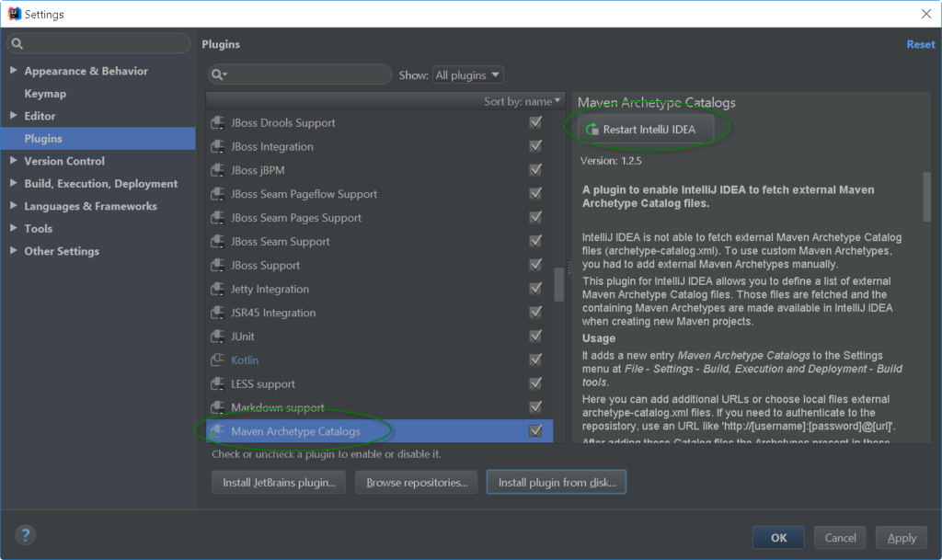Disable JBoss Seam Pageflow Support checkbox

point(535,193)
